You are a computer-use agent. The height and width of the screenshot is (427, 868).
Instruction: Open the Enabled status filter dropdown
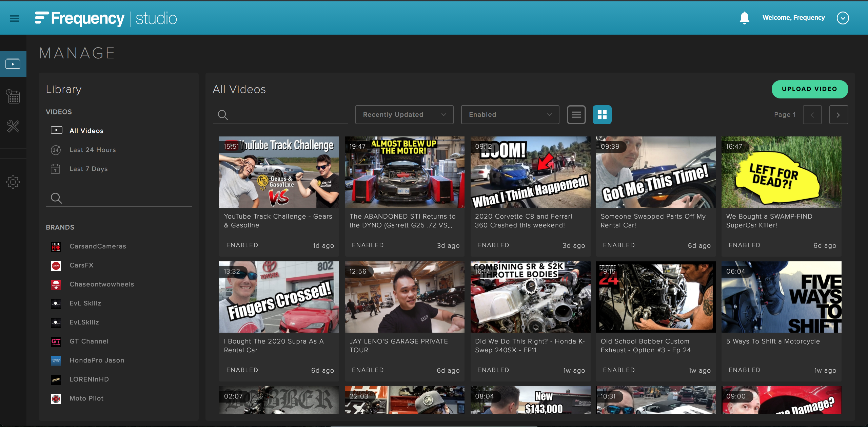tap(510, 115)
